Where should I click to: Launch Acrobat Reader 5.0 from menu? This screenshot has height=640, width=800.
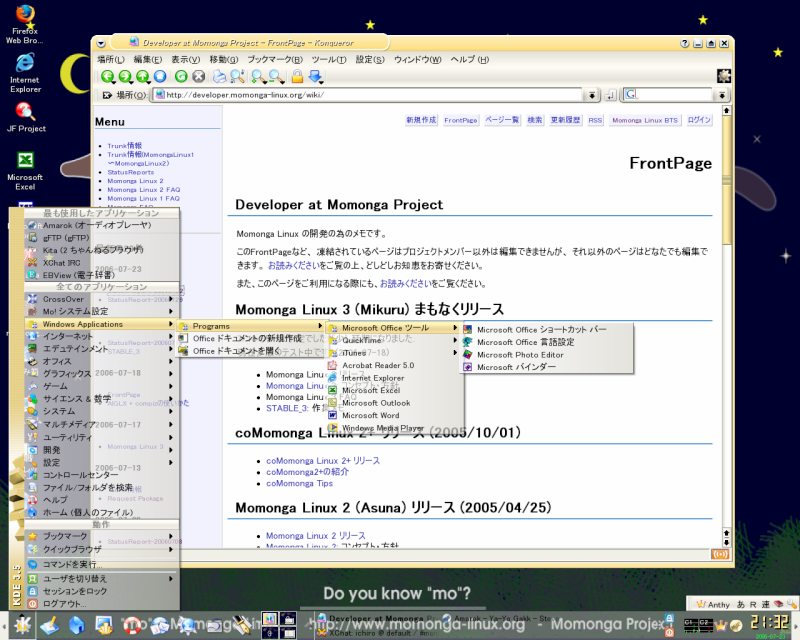click(395, 365)
